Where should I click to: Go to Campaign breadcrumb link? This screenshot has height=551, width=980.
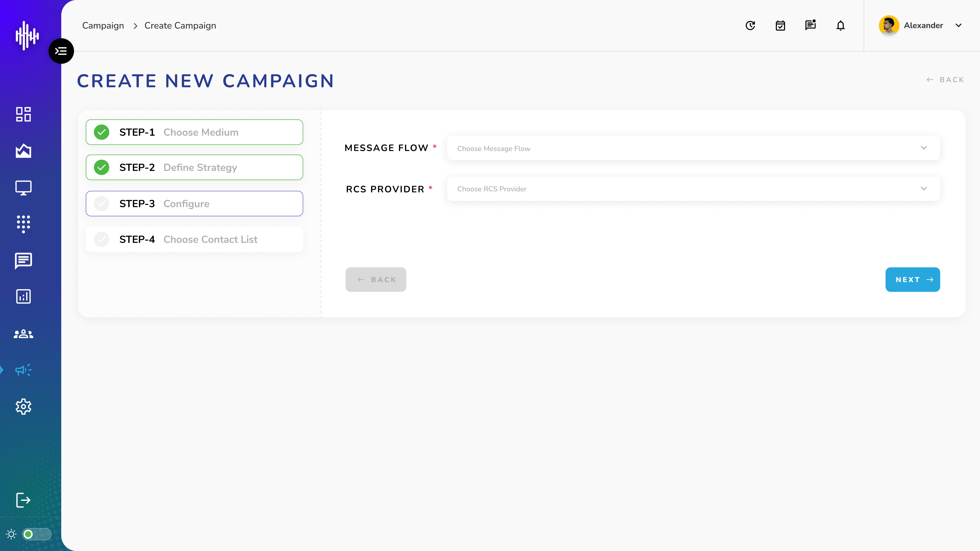(103, 26)
